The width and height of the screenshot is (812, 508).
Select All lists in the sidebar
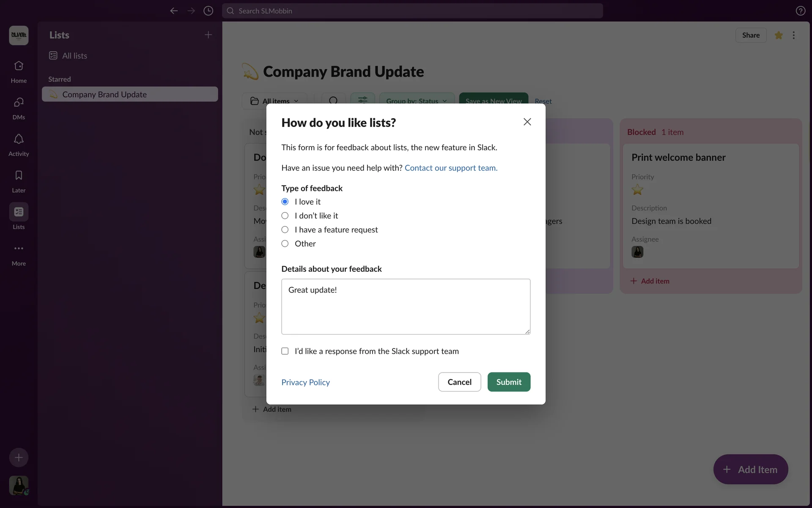[74, 56]
